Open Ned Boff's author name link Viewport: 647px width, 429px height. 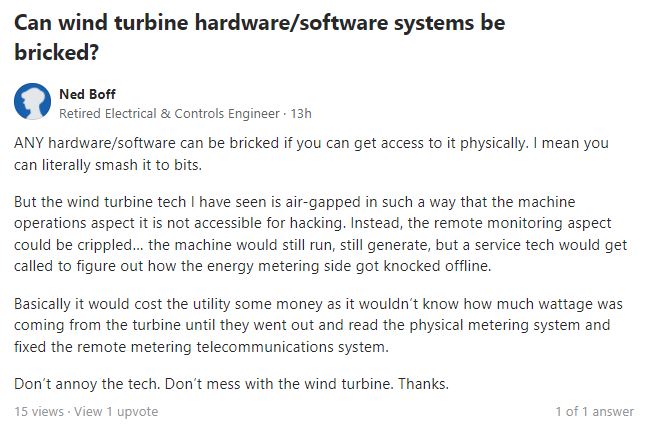coord(87,94)
